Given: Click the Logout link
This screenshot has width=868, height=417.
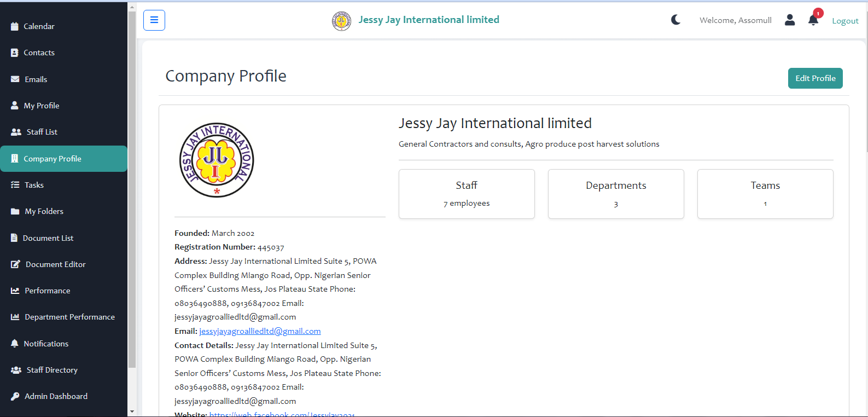Looking at the screenshot, I should (845, 21).
